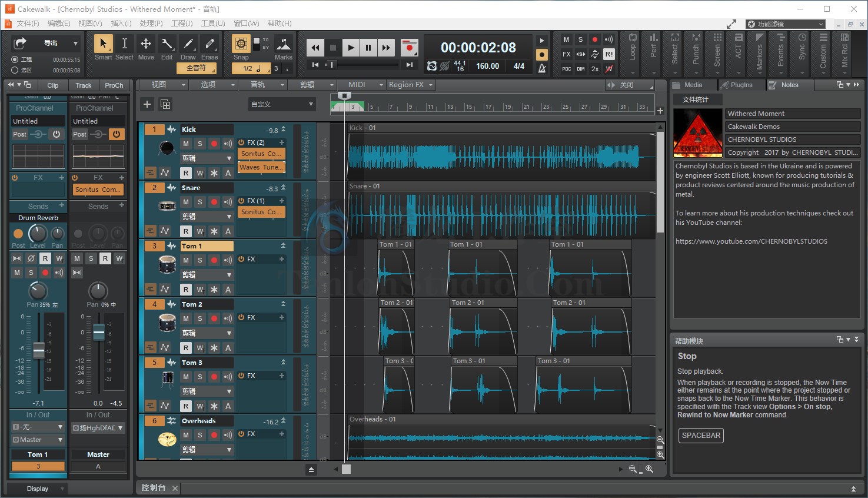Click the Overheads cymbal track icon
The image size is (868, 498).
pos(167,439)
